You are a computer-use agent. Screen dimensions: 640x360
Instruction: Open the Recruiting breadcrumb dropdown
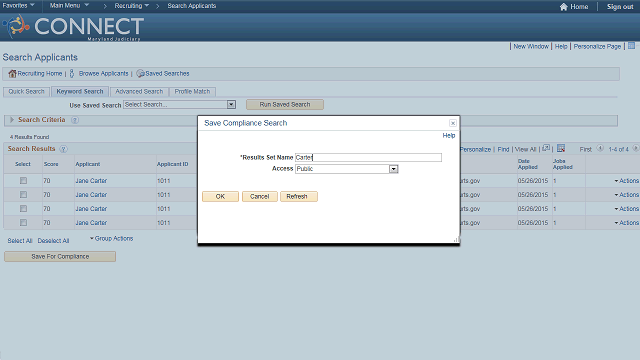tap(131, 6)
